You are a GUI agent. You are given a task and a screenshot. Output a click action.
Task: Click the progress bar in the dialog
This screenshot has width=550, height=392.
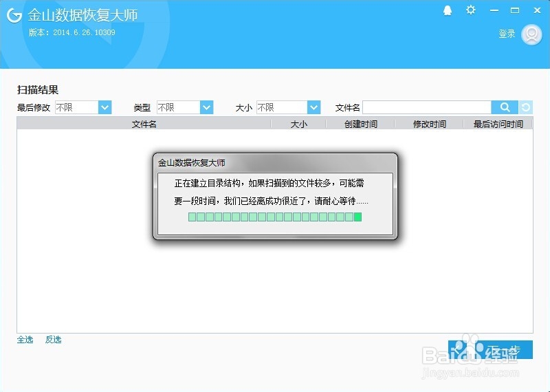275,217
